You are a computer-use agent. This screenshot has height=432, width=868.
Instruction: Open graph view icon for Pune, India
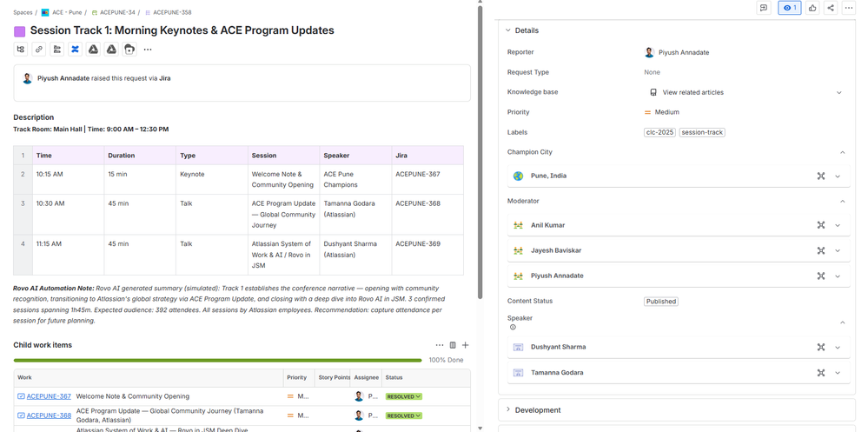tap(821, 176)
